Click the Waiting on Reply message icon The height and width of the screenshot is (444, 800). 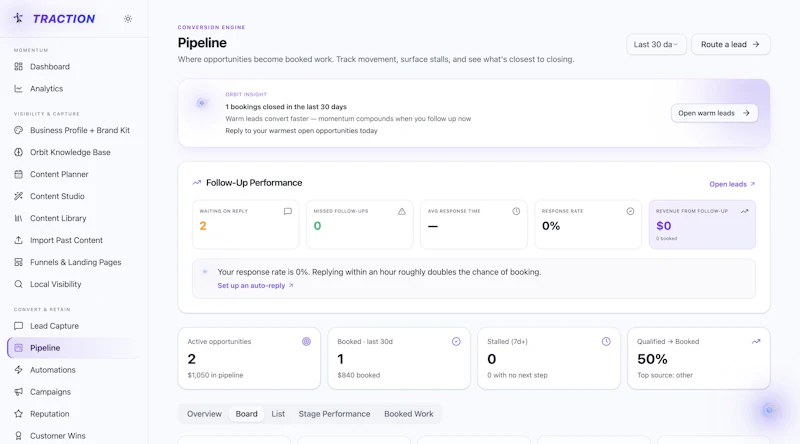tap(288, 211)
